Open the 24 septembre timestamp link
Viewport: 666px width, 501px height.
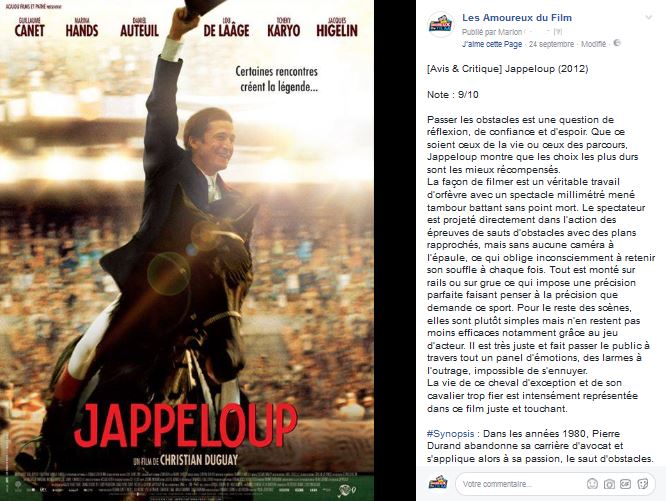(551, 44)
